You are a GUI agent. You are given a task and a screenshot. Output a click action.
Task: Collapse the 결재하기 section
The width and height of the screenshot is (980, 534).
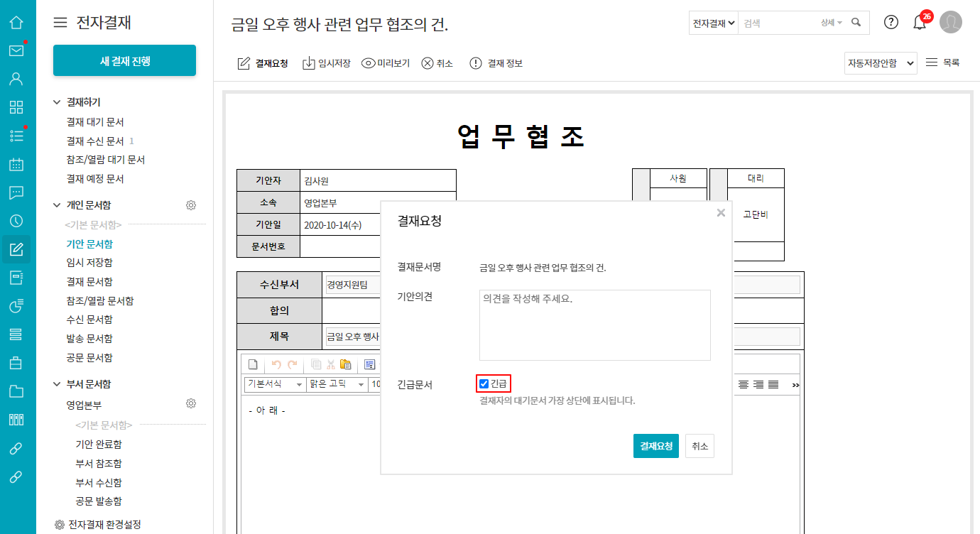click(58, 102)
